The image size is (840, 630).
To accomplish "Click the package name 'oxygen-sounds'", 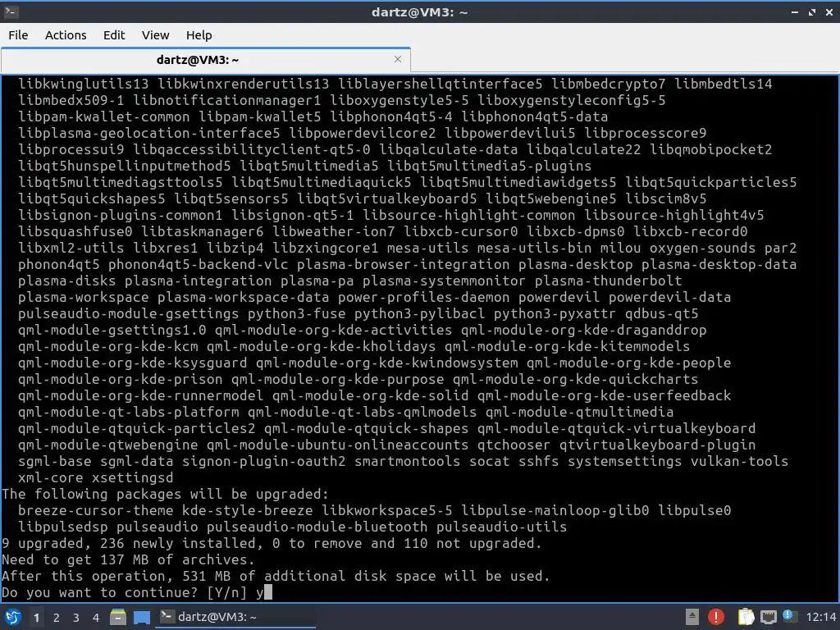I will pos(702,248).
